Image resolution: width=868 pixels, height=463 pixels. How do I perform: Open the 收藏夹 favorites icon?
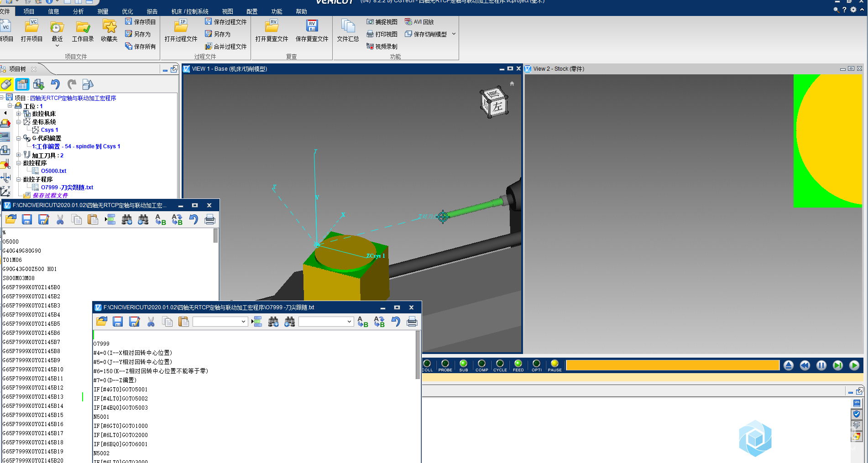click(109, 31)
